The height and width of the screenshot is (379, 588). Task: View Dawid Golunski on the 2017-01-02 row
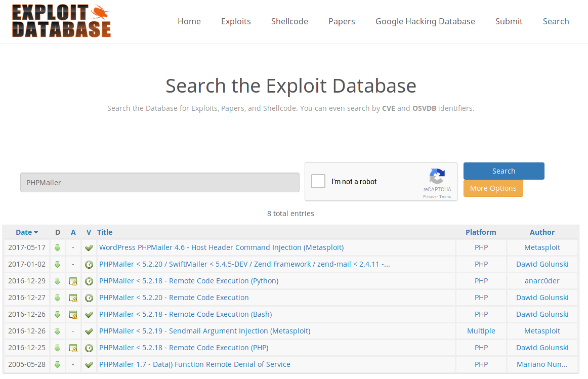[x=542, y=264]
